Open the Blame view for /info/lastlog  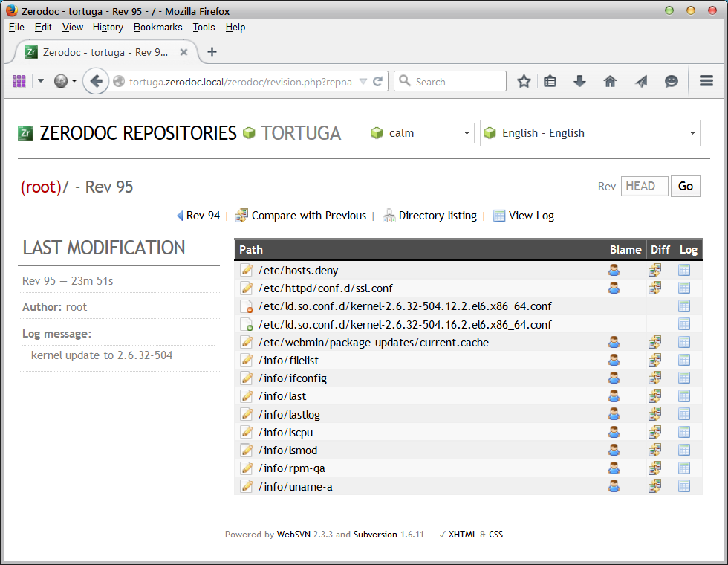[x=614, y=414]
